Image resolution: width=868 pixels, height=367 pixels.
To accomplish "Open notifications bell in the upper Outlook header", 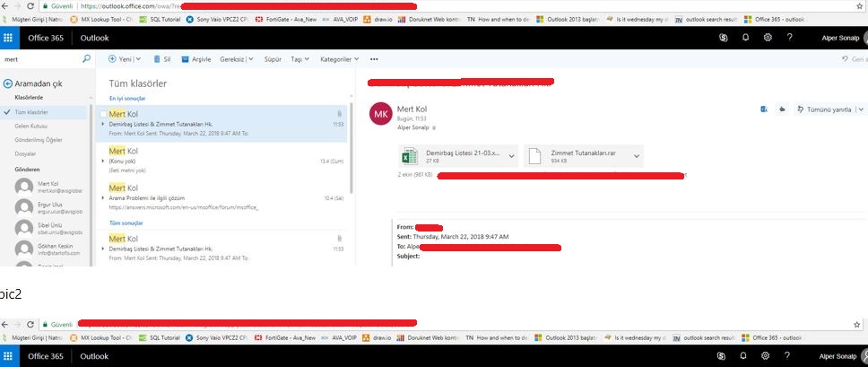I will [746, 38].
